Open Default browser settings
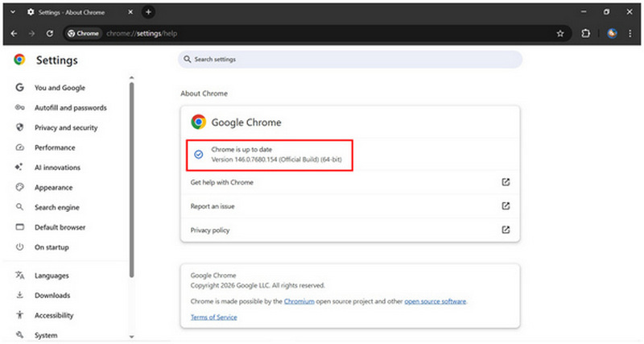The width and height of the screenshot is (644, 344). (x=60, y=227)
